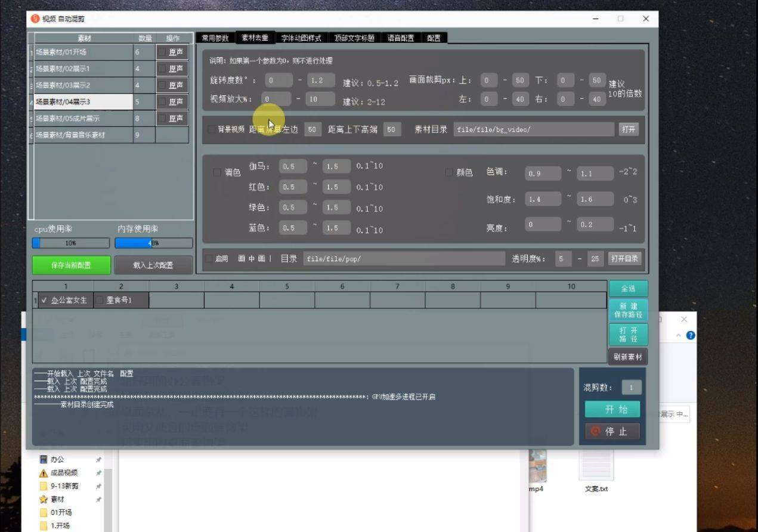758x532 pixels.
Task: Click the 刷新素材 button
Action: (x=628, y=357)
